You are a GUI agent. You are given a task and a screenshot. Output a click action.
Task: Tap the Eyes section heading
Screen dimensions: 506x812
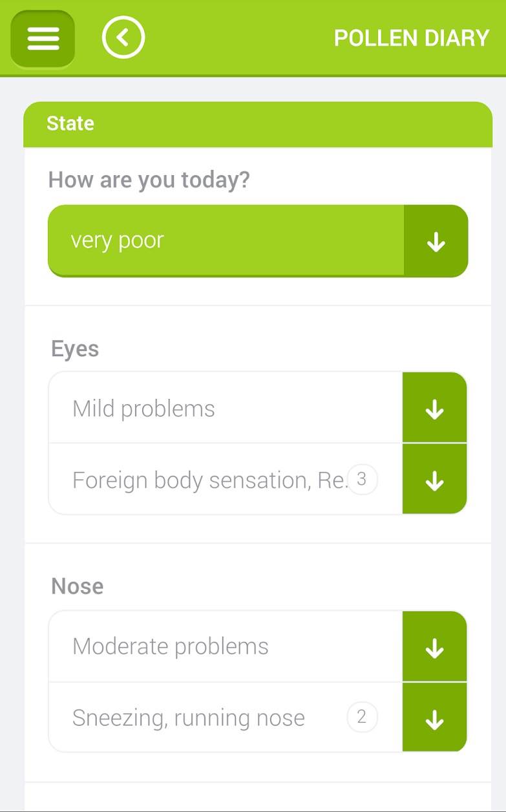coord(75,349)
